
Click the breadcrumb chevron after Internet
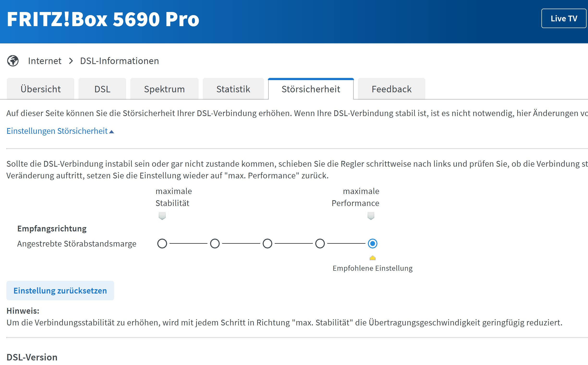[71, 61]
